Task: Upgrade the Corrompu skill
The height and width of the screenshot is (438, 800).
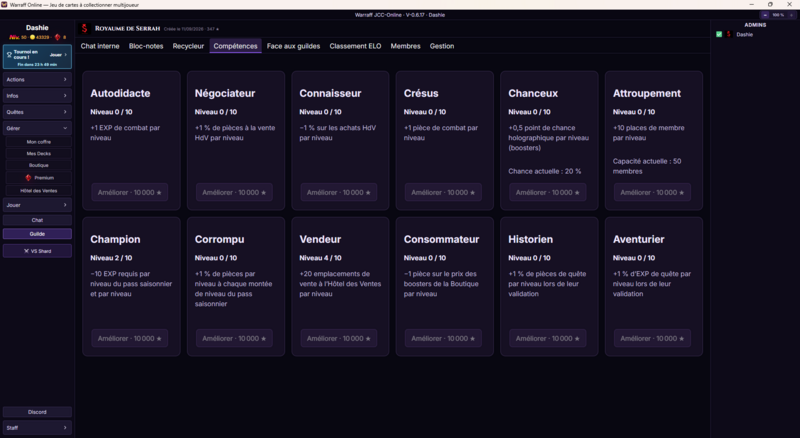Action: coord(234,338)
